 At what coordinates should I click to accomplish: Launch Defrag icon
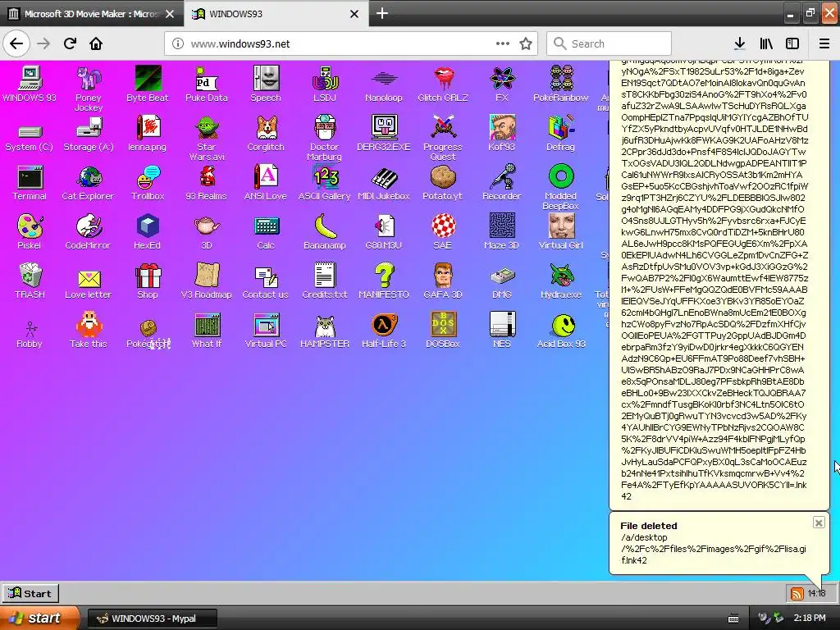561,129
